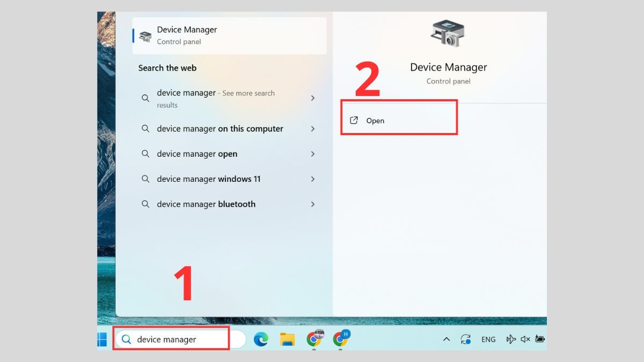The image size is (644, 362).
Task: Expand hidden icons with the tray chevron
Action: [447, 339]
